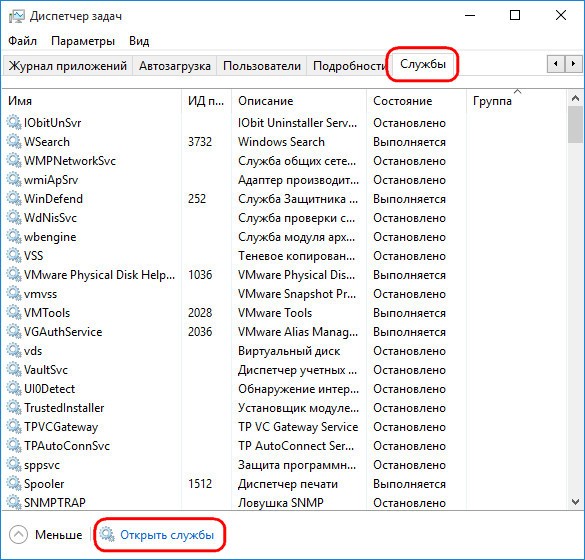Sort by the Состояние column header

(x=416, y=101)
